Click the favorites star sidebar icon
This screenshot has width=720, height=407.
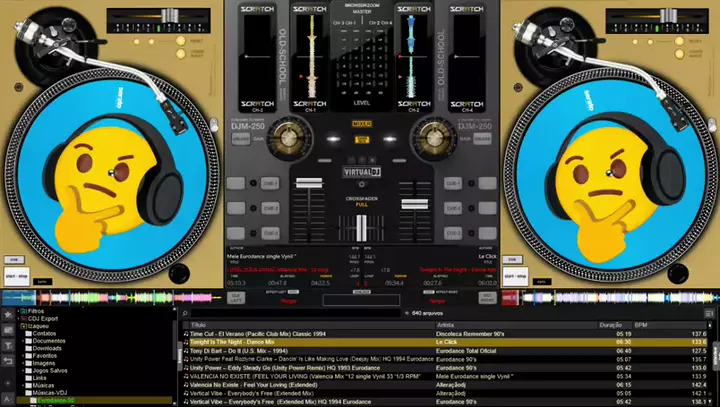[x=8, y=312]
